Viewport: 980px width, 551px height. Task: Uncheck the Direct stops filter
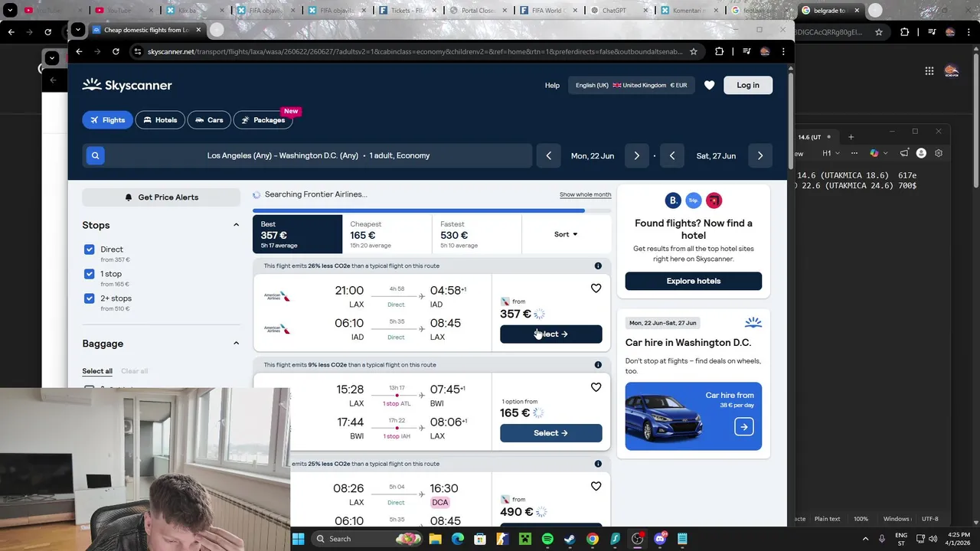tap(90, 249)
